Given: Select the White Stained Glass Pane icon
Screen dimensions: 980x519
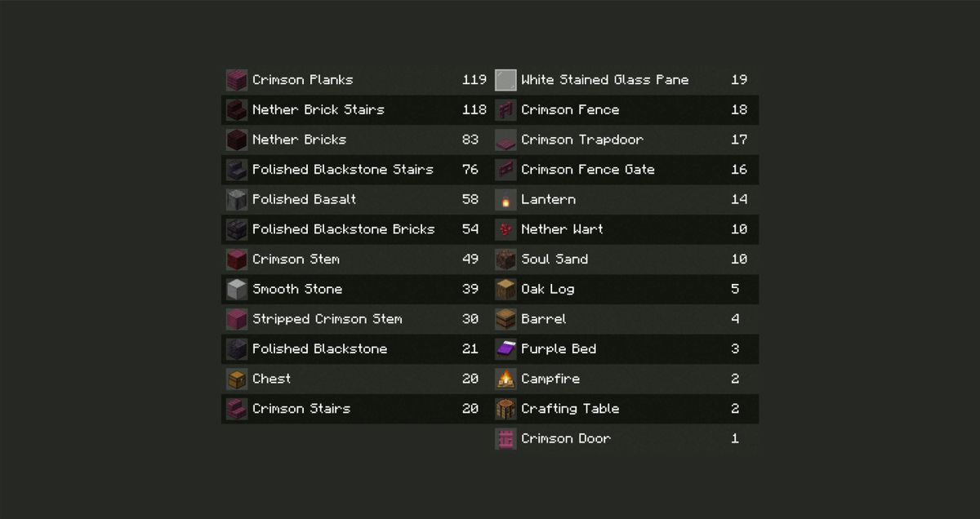Looking at the screenshot, I should point(506,80).
